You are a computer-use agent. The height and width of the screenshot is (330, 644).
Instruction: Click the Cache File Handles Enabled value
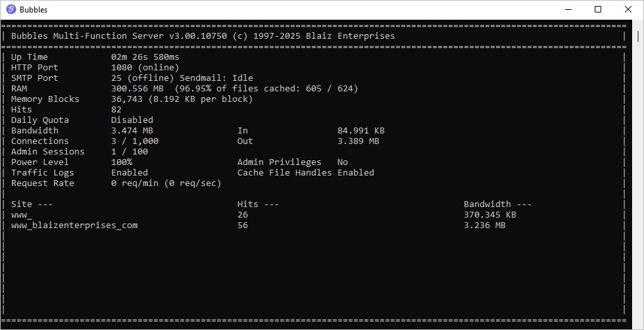355,173
